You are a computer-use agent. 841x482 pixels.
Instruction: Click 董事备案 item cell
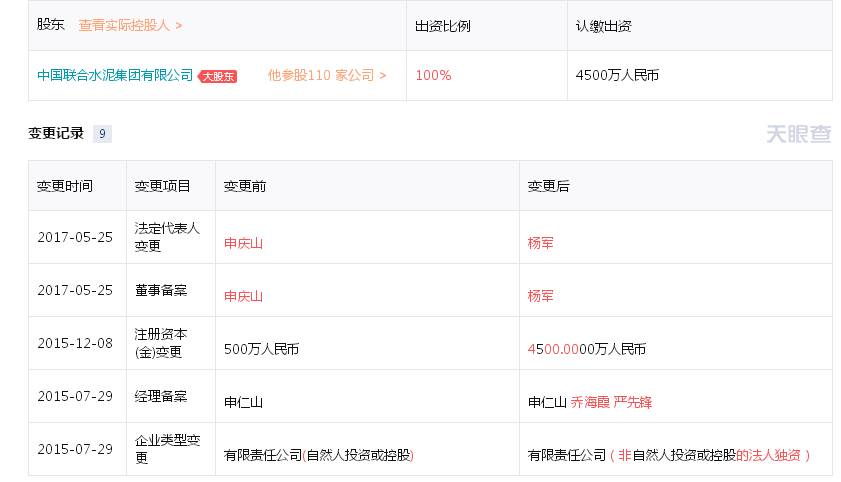(161, 290)
